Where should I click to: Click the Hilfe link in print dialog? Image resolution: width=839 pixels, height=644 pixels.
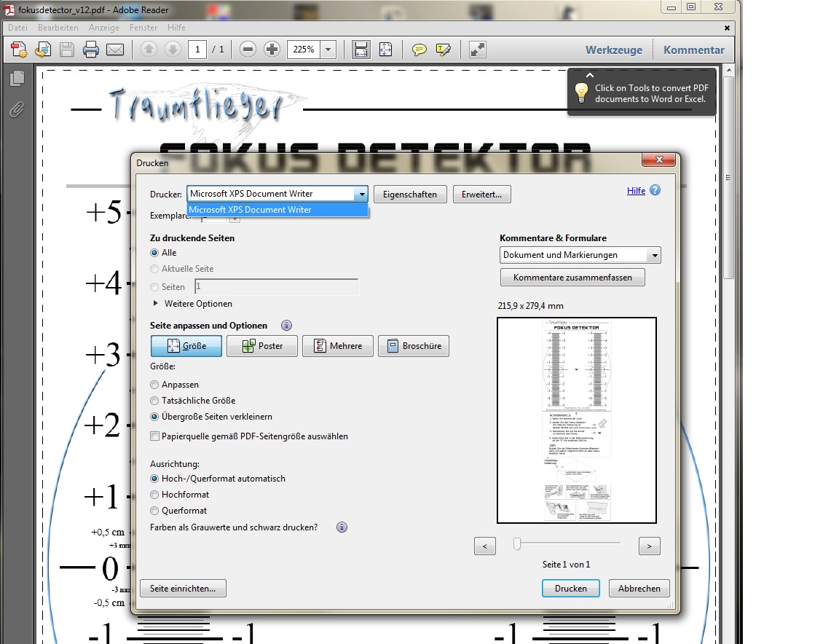pyautogui.click(x=637, y=191)
